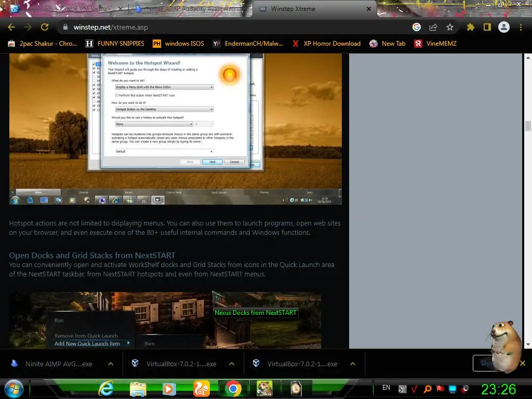The width and height of the screenshot is (532, 399).
Task: Click the 23:26 taskbar clock
Action: click(498, 389)
